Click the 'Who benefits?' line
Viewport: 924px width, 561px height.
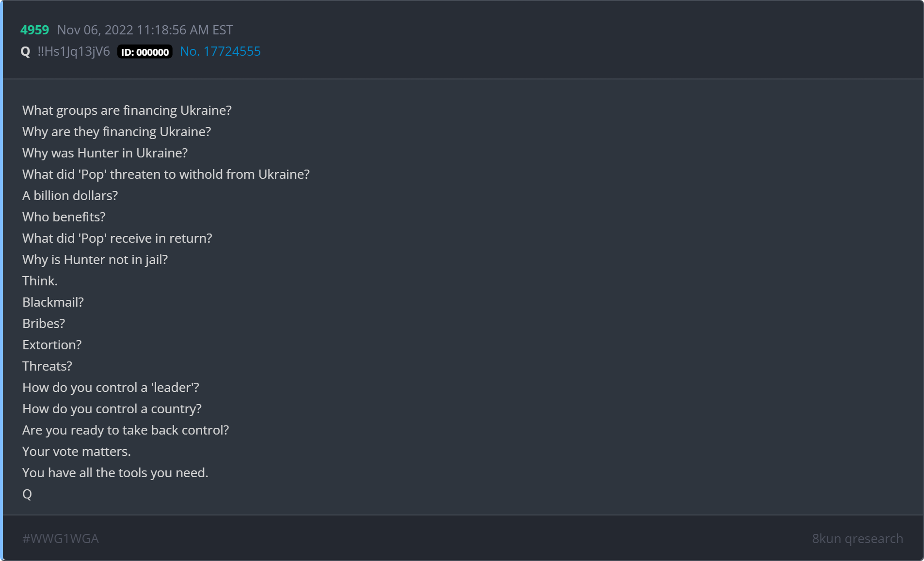pyautogui.click(x=64, y=217)
